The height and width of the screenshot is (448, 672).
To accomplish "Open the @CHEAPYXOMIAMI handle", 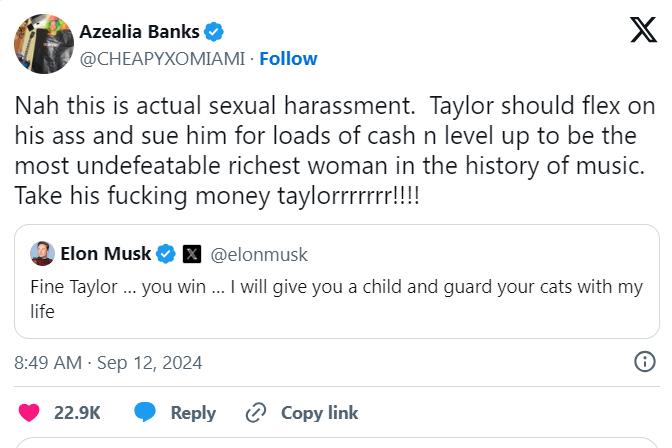I will tap(162, 59).
